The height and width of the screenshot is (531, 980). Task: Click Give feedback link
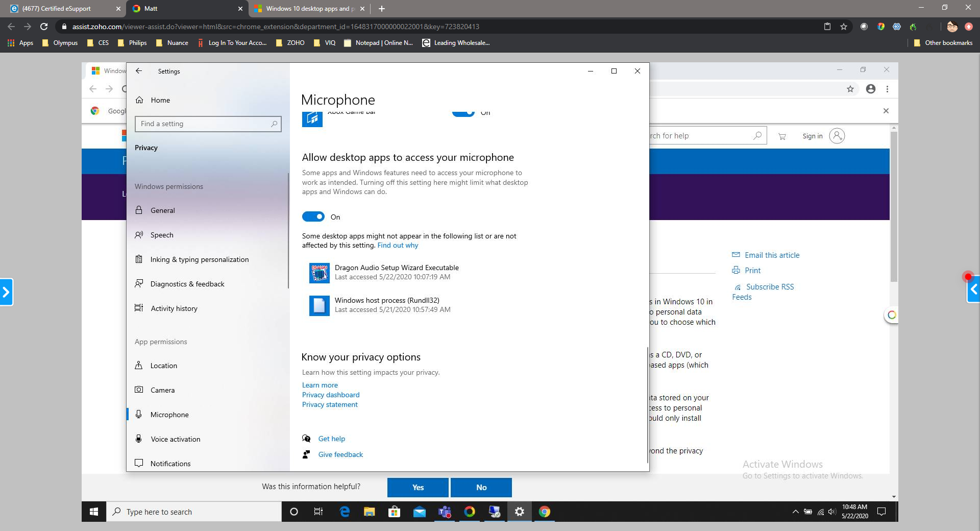pyautogui.click(x=340, y=454)
